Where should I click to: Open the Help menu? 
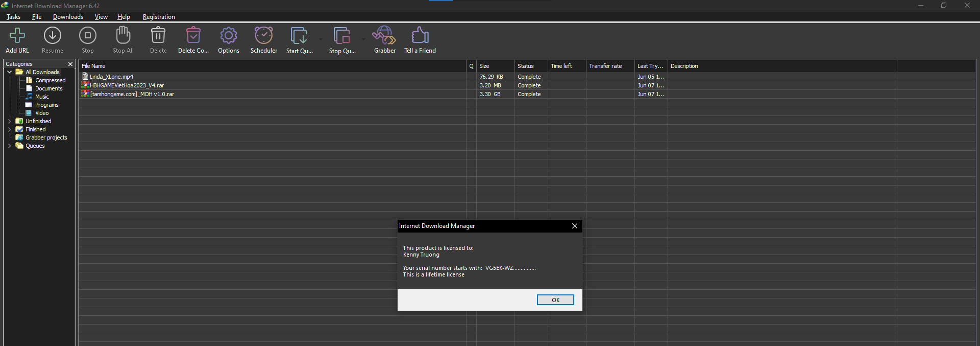coord(124,17)
